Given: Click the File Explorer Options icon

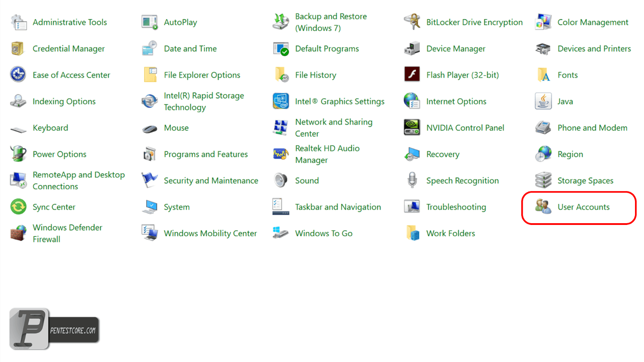Looking at the screenshot, I should point(149,75).
